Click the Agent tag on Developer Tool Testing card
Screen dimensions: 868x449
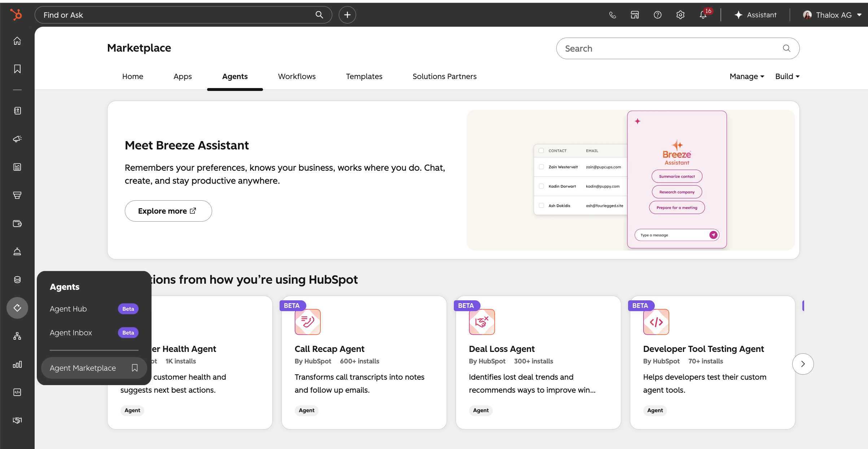pyautogui.click(x=655, y=410)
